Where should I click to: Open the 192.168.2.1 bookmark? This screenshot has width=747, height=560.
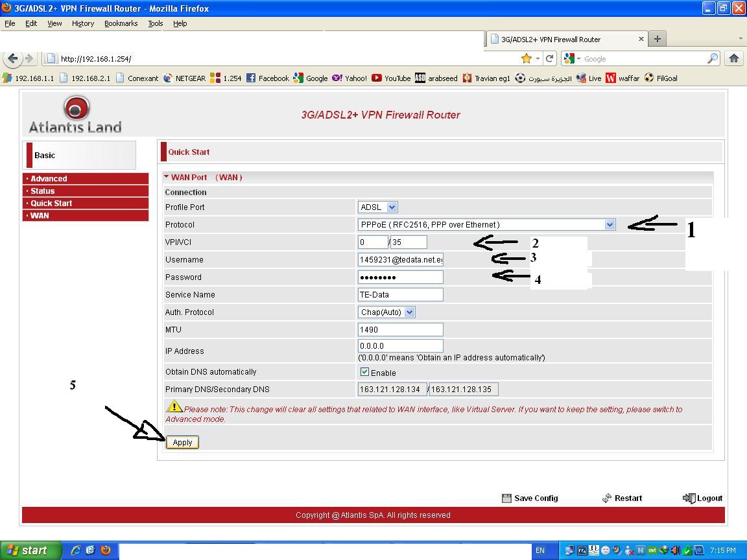[x=85, y=78]
